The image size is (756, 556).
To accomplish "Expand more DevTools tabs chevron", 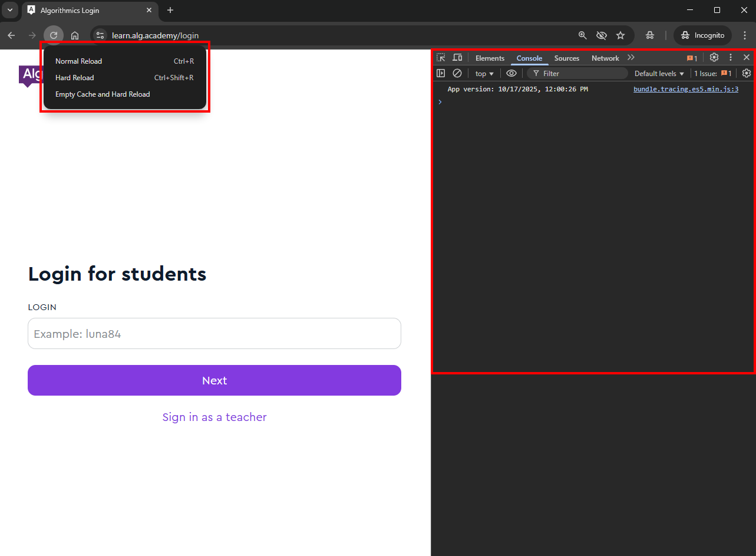I will tap(631, 58).
